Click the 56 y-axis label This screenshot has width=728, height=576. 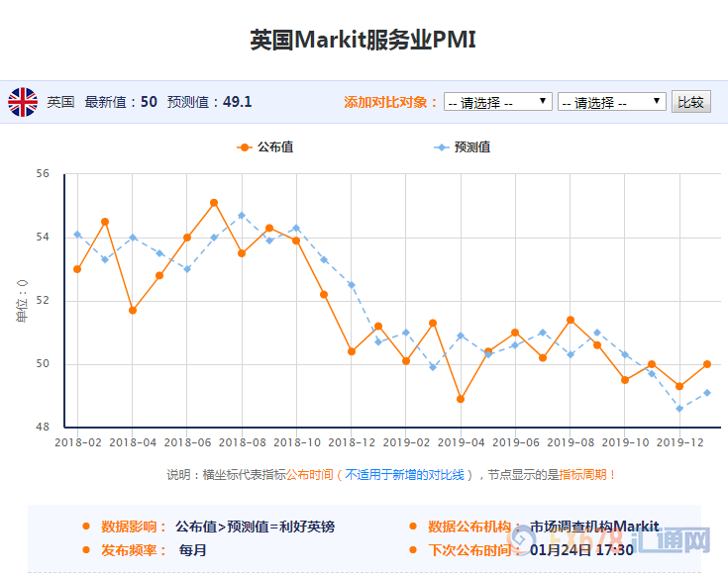point(43,174)
